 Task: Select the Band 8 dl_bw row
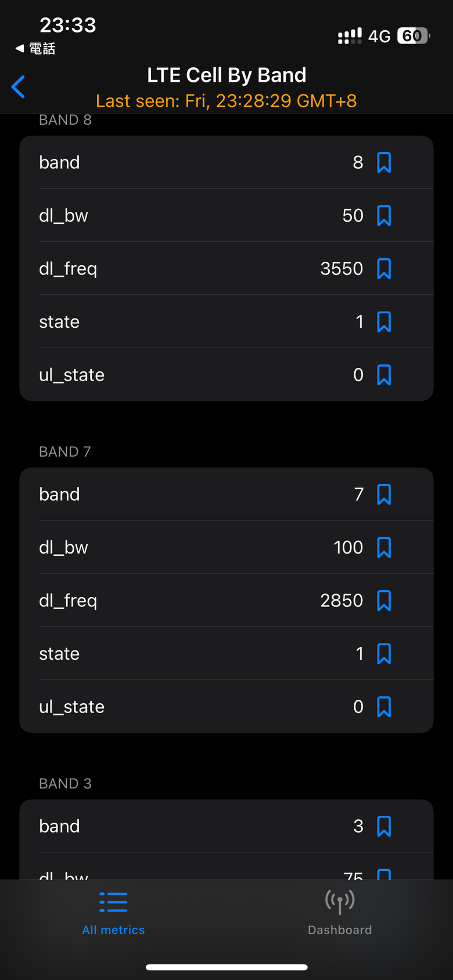click(x=227, y=215)
